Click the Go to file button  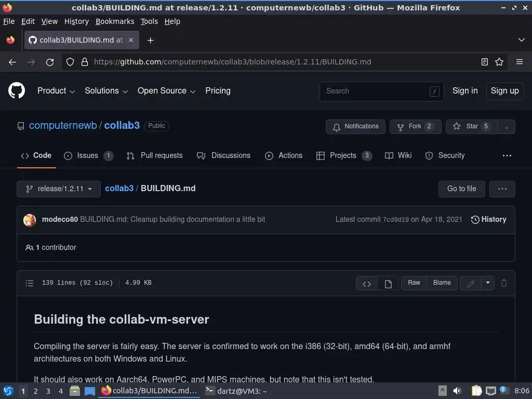(x=461, y=189)
